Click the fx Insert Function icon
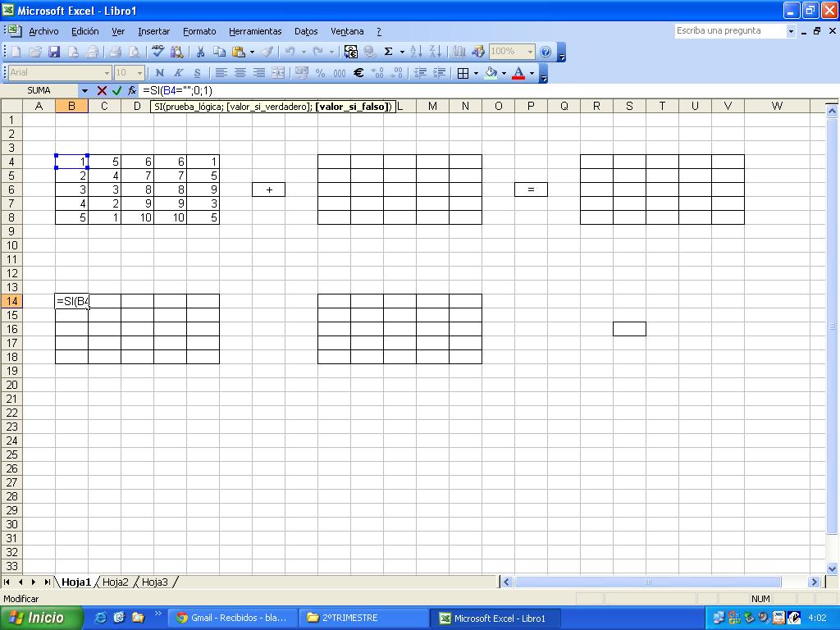This screenshot has height=630, width=840. tap(132, 90)
